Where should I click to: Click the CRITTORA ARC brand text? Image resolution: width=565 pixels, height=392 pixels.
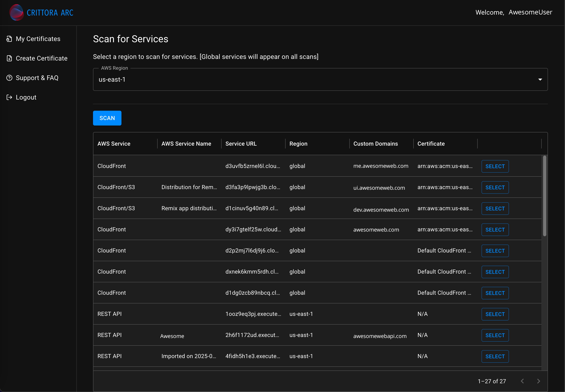pos(50,13)
